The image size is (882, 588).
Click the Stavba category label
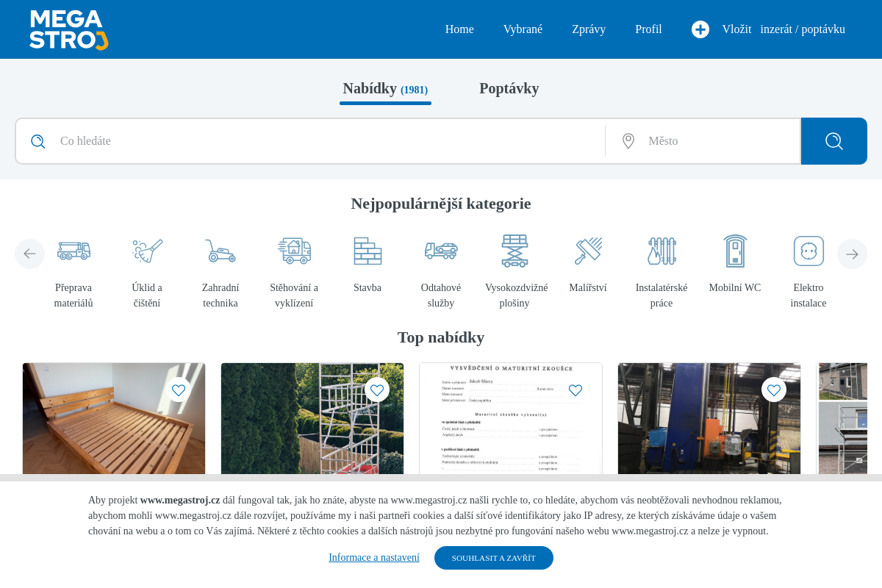pyautogui.click(x=367, y=287)
